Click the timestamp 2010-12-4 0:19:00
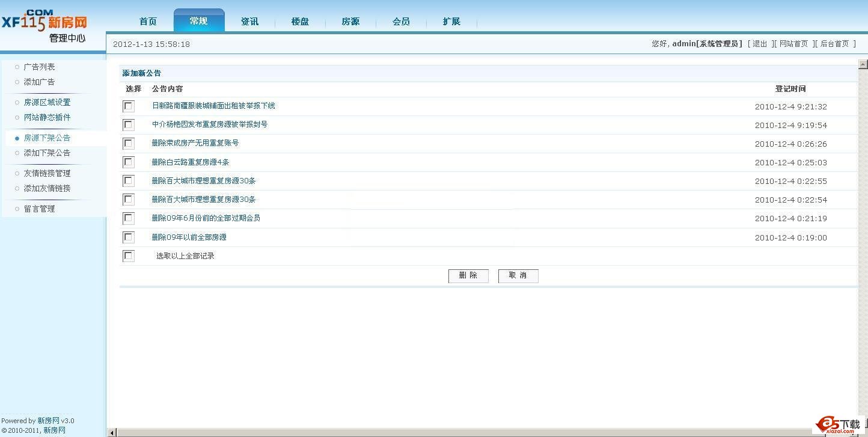 click(791, 238)
